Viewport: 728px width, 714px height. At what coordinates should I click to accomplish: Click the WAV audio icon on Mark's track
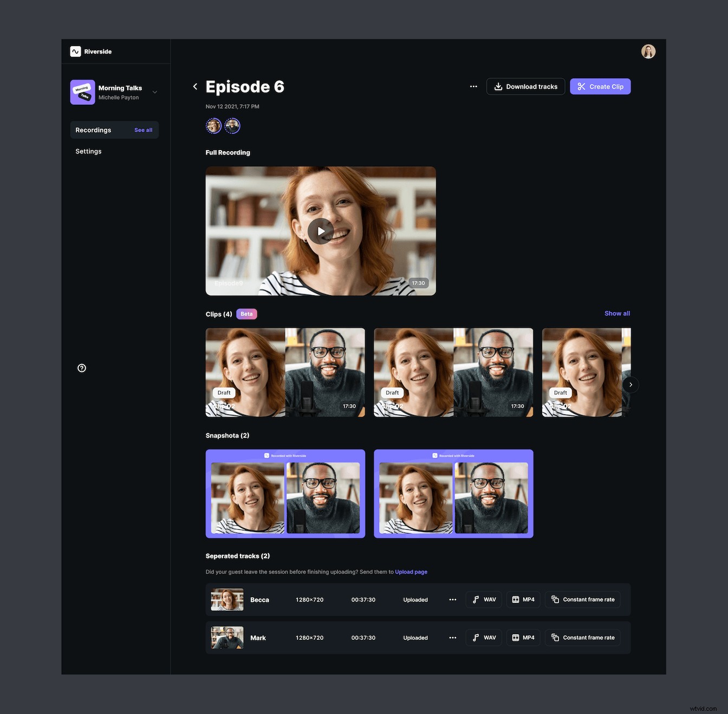476,638
